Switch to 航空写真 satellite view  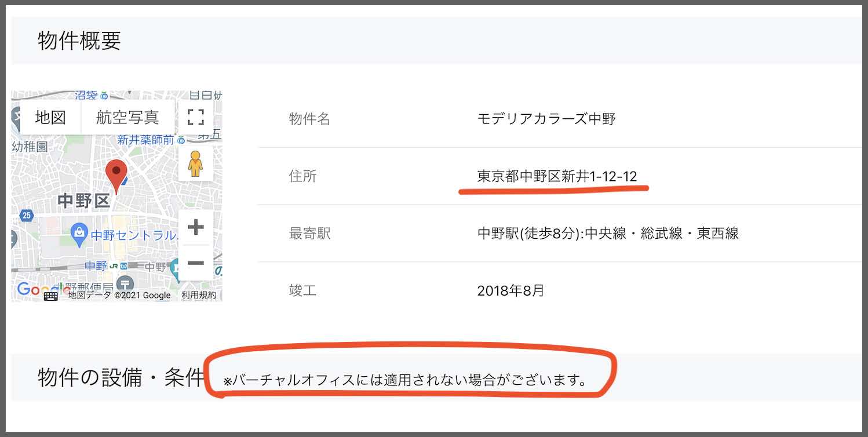click(x=127, y=117)
